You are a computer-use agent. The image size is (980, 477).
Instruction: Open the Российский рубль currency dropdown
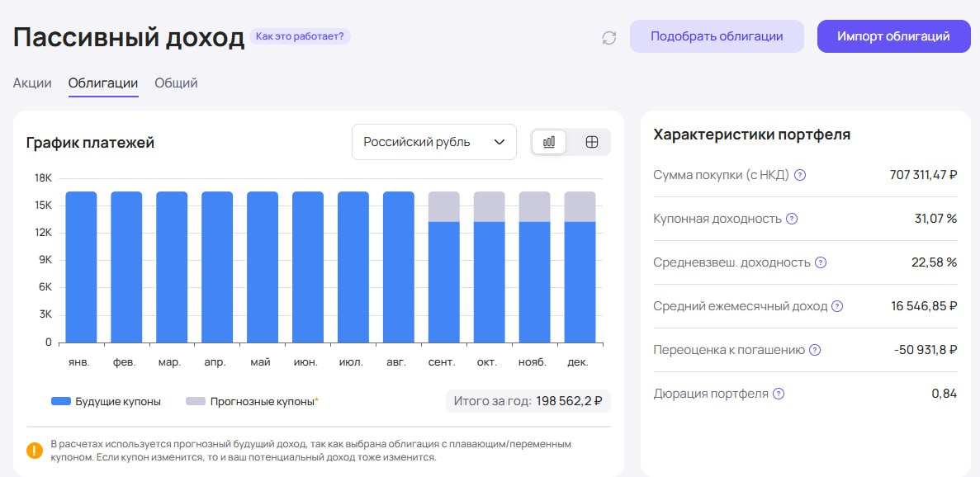[433, 142]
